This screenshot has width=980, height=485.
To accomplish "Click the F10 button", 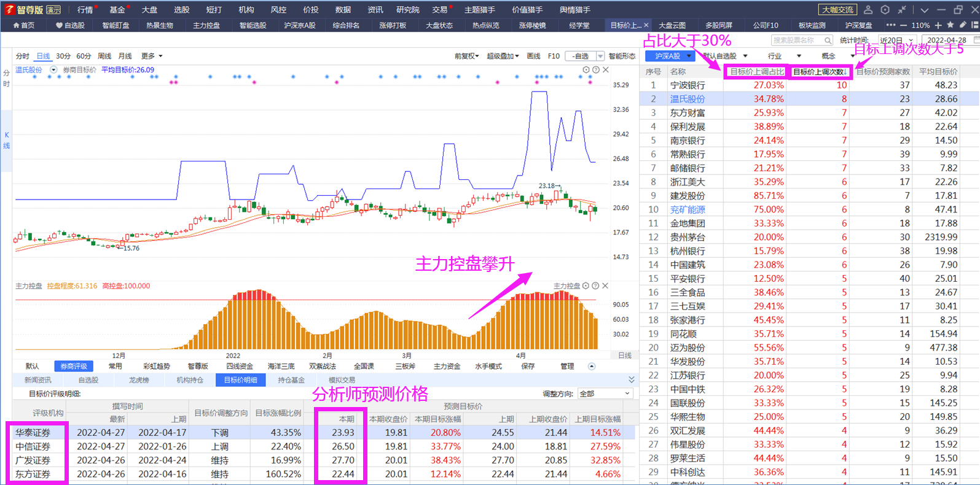I will (554, 56).
